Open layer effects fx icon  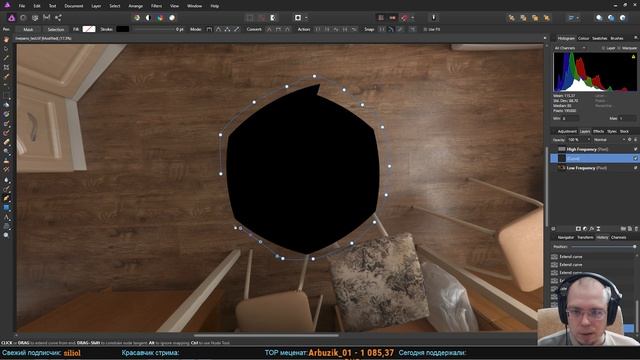[591, 229]
